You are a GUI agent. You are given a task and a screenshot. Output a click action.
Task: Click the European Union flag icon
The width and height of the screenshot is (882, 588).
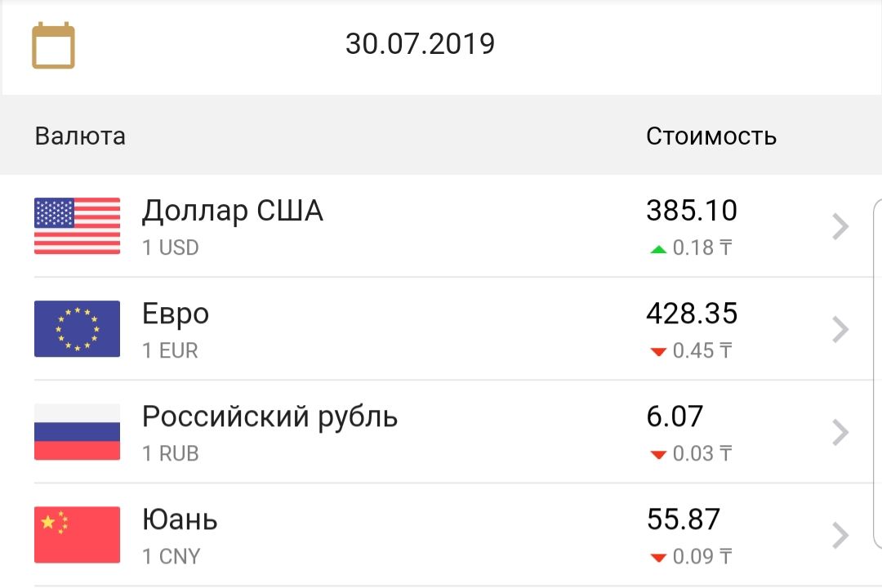(77, 329)
